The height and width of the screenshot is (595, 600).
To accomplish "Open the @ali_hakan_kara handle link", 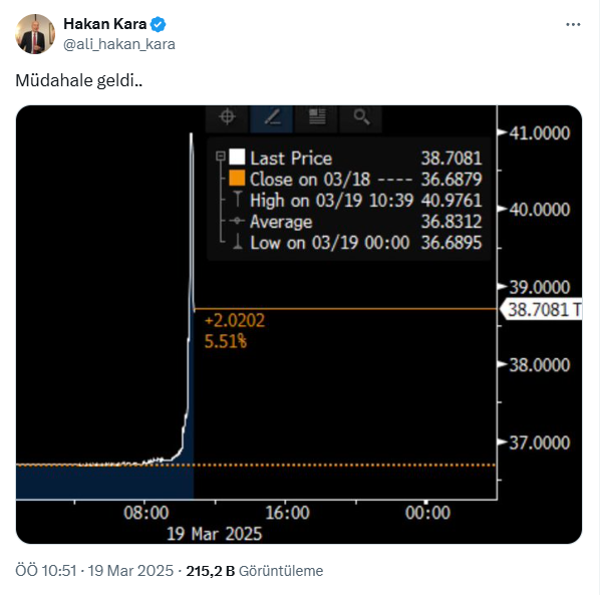I will coord(120,44).
